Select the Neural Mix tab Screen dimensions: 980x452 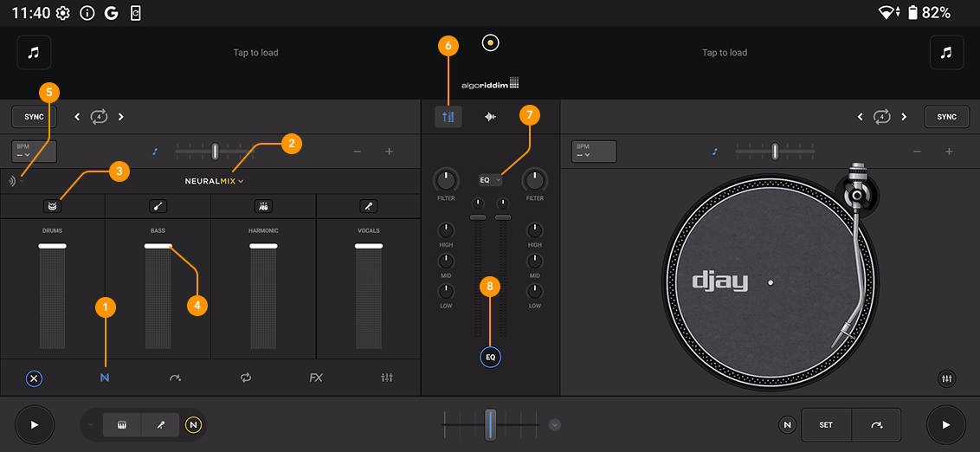click(105, 378)
